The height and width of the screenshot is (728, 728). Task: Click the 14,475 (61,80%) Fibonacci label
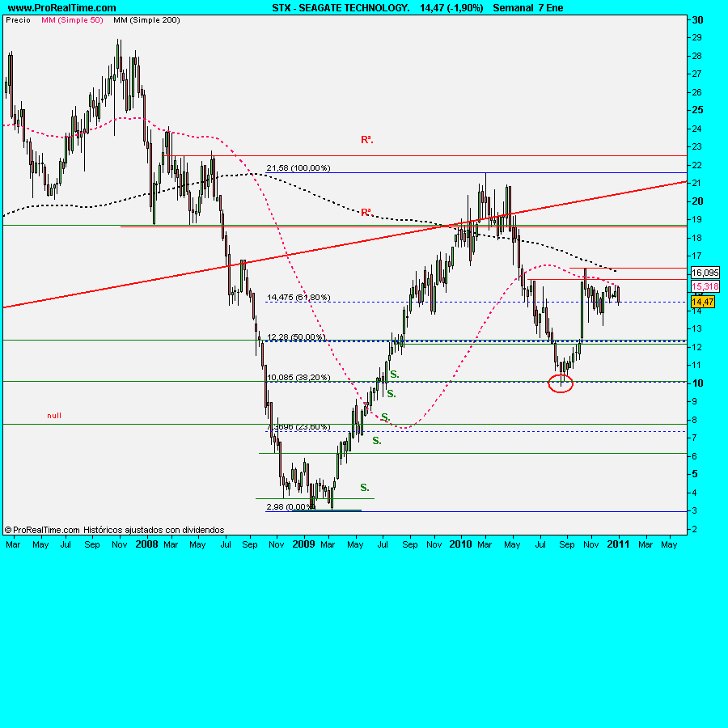(298, 297)
